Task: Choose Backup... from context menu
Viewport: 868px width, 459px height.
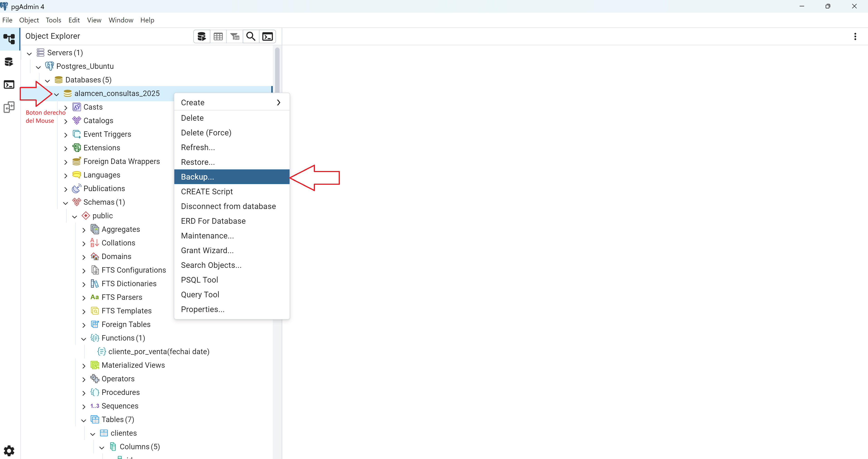Action: (231, 177)
